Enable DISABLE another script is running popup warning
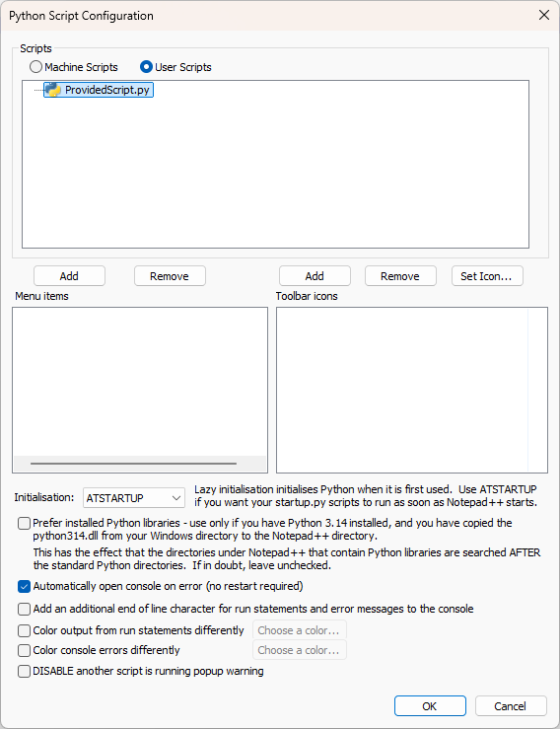The image size is (560, 729). coord(25,671)
